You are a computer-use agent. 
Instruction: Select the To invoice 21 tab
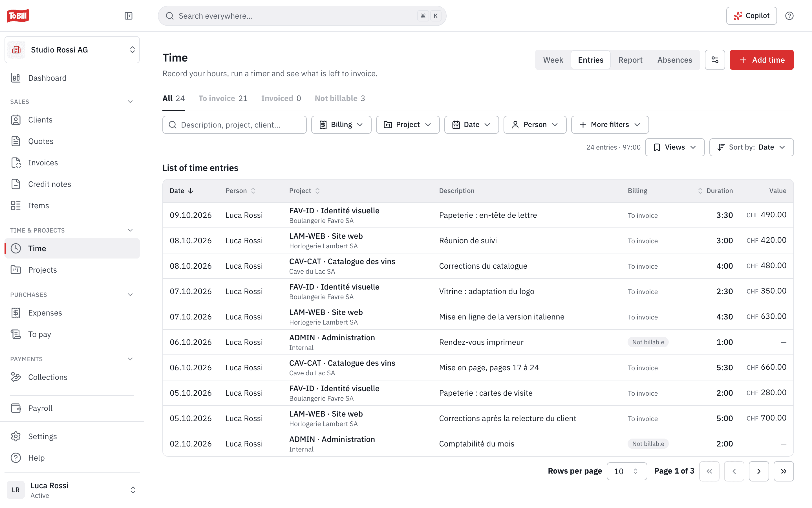tap(223, 98)
